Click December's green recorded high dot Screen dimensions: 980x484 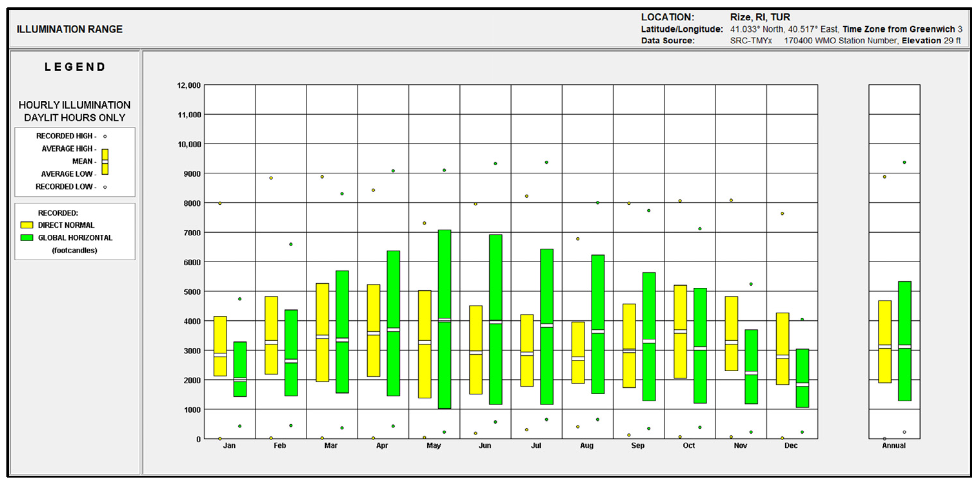point(802,319)
